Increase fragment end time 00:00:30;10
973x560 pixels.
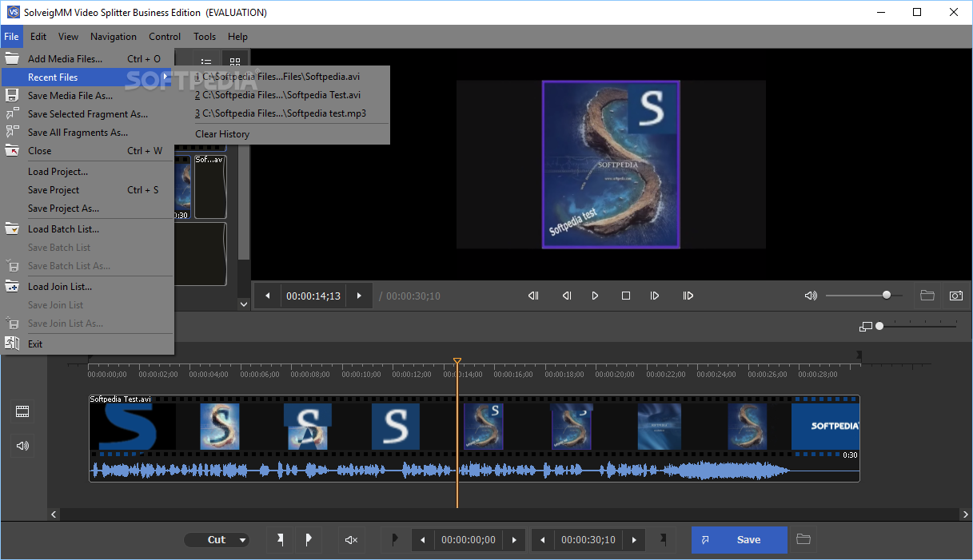pyautogui.click(x=634, y=540)
